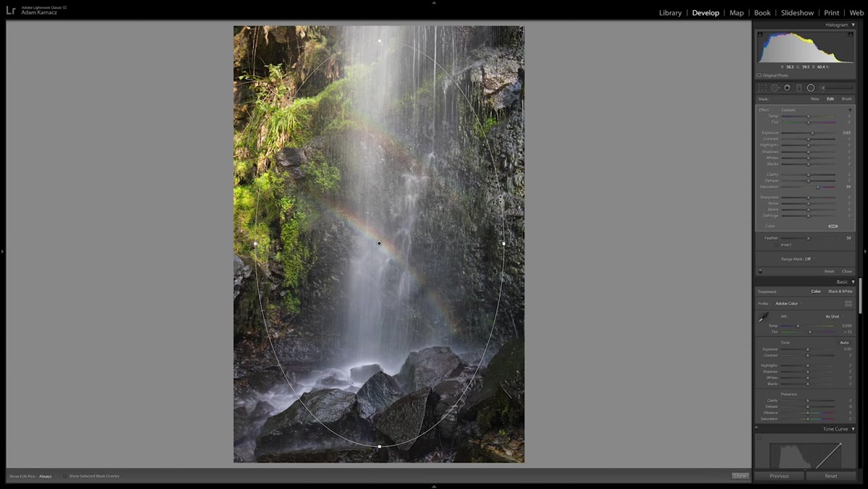Click the mask Saturation slider handle
The image size is (868, 489).
coord(818,187)
